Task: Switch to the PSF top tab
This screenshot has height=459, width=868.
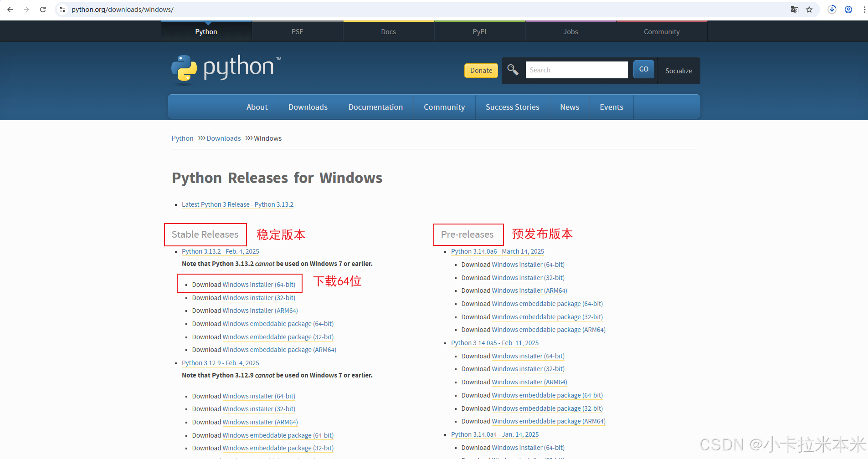Action: click(x=298, y=31)
